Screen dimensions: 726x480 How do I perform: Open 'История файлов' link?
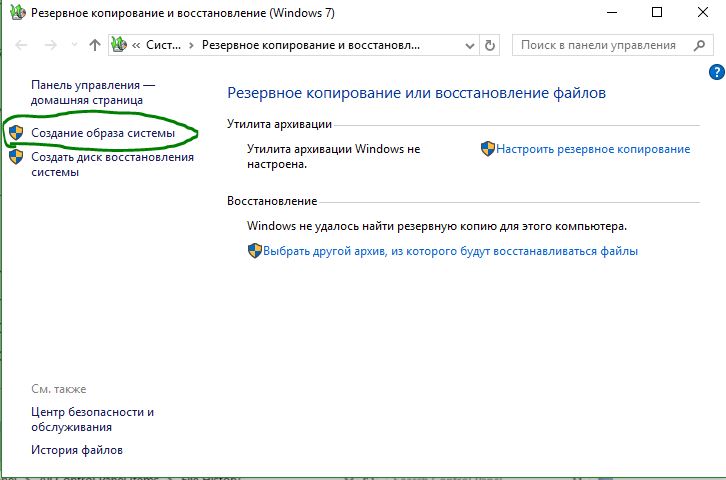tap(77, 450)
